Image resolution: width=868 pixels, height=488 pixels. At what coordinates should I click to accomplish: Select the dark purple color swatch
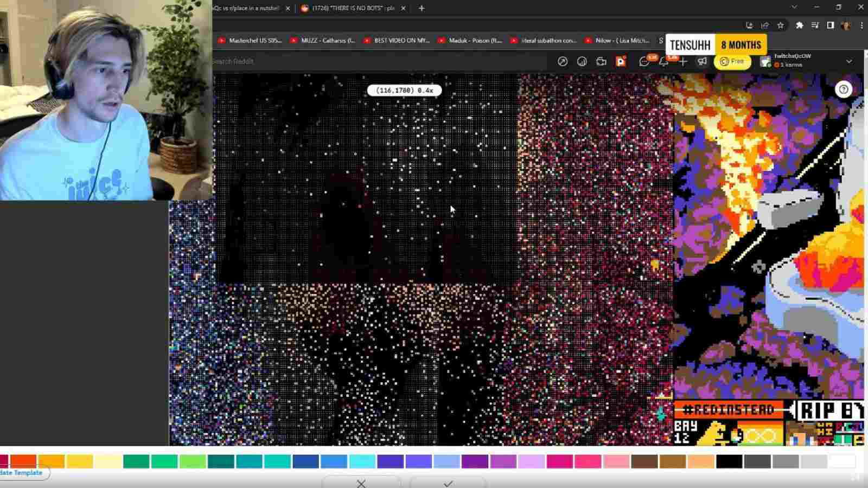click(x=475, y=461)
